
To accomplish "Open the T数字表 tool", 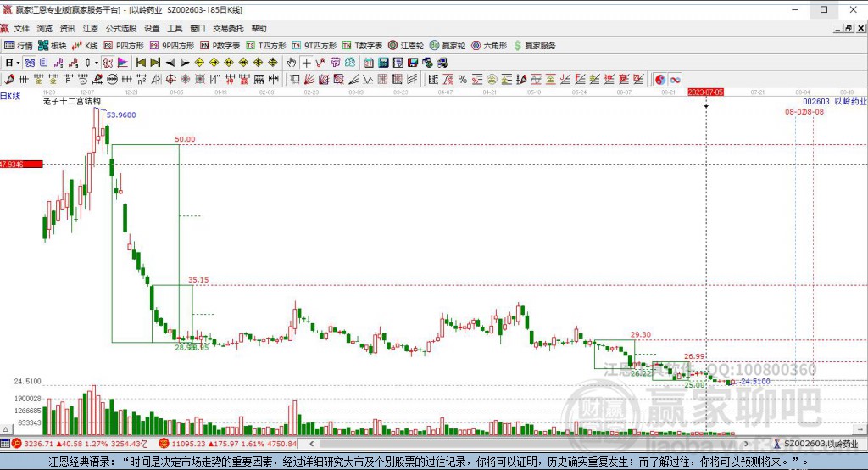I will coord(362,46).
